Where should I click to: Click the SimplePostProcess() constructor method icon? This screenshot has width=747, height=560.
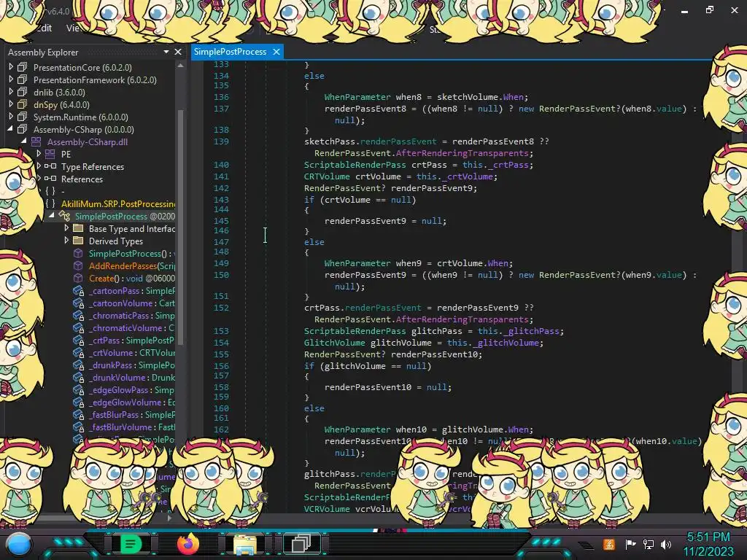click(x=78, y=253)
